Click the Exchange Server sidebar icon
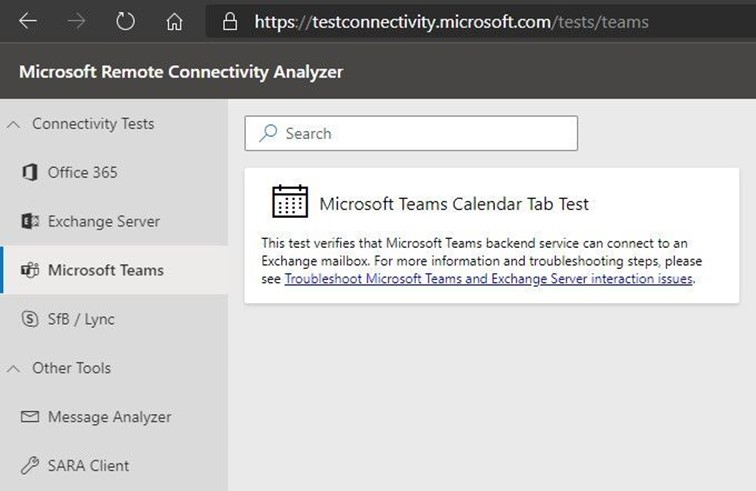The image size is (756, 491). point(30,222)
